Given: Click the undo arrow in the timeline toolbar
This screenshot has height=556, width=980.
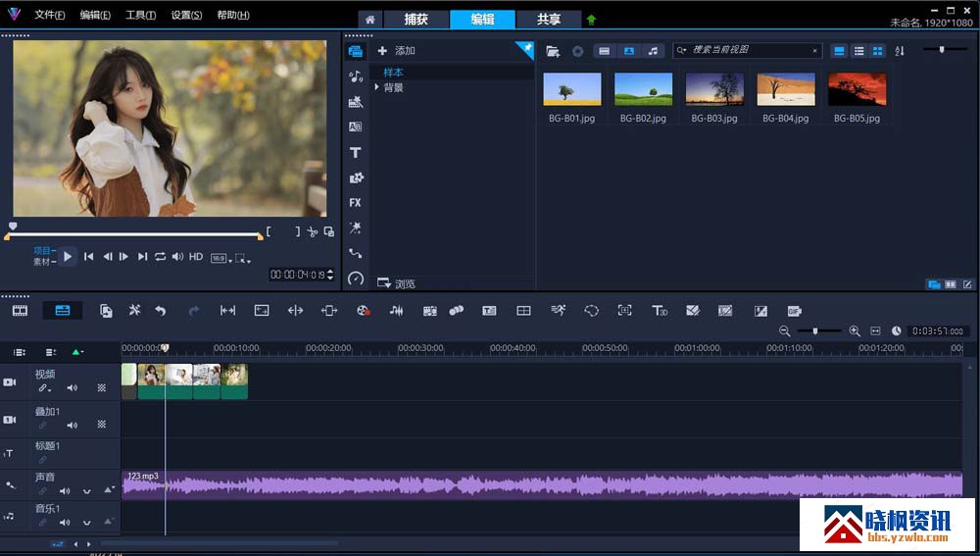Looking at the screenshot, I should (161, 310).
